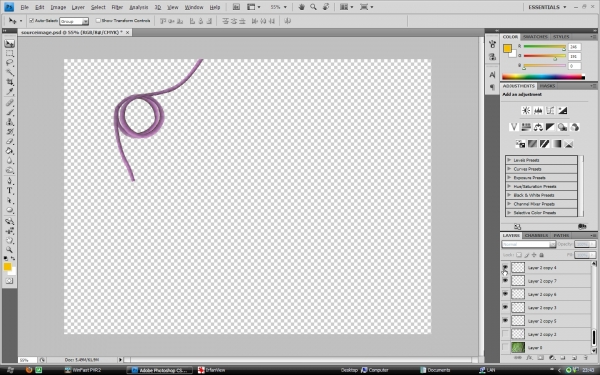Open the Essentials workspace dropdown
Image resolution: width=600 pixels, height=375 pixels.
[547, 7]
